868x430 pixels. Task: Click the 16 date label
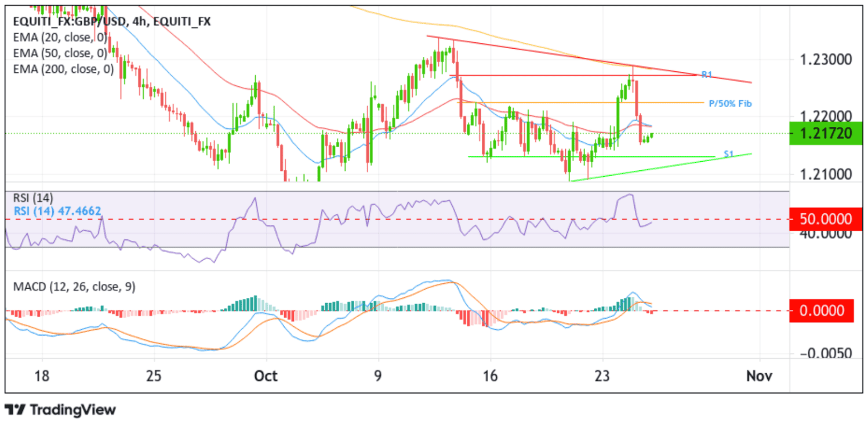click(x=491, y=376)
